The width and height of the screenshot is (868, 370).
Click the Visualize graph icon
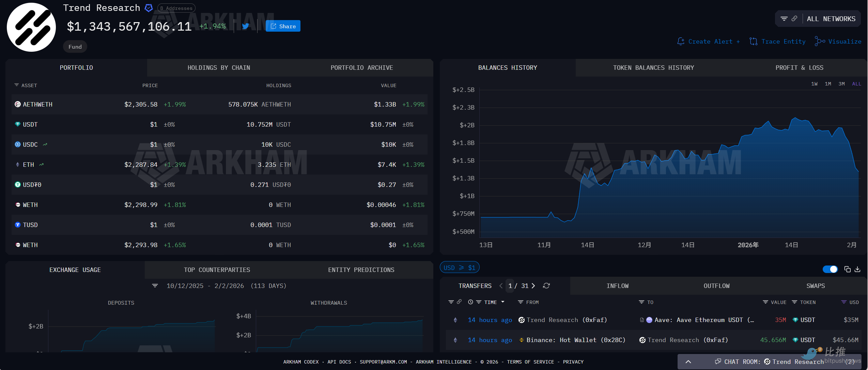coord(820,41)
